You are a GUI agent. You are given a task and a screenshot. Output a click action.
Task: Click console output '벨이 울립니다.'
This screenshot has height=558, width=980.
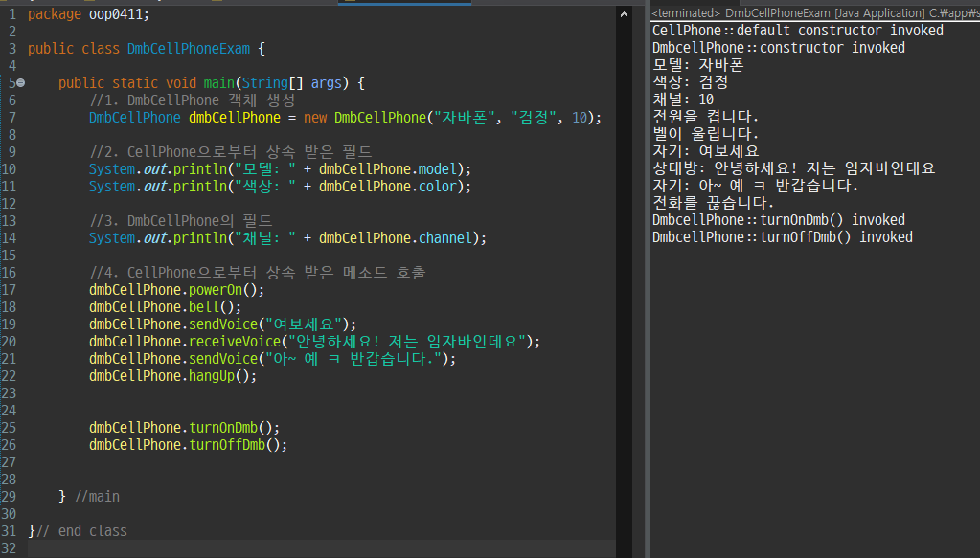(705, 134)
